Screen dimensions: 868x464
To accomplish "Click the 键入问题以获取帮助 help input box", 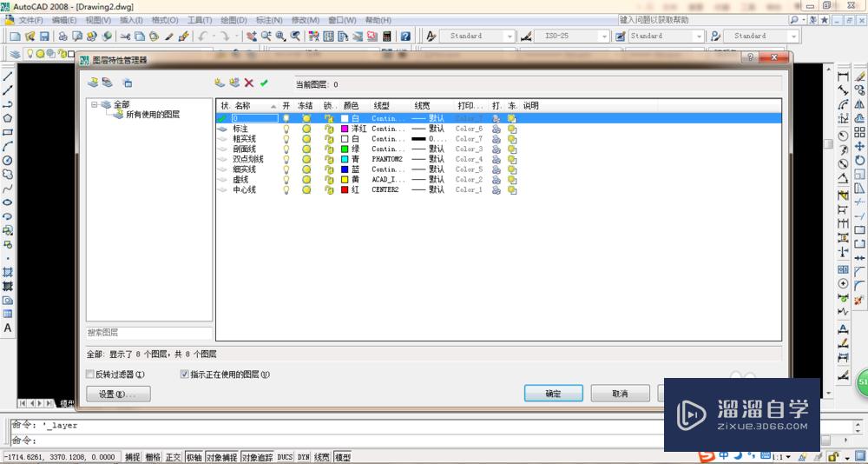I will [x=702, y=20].
